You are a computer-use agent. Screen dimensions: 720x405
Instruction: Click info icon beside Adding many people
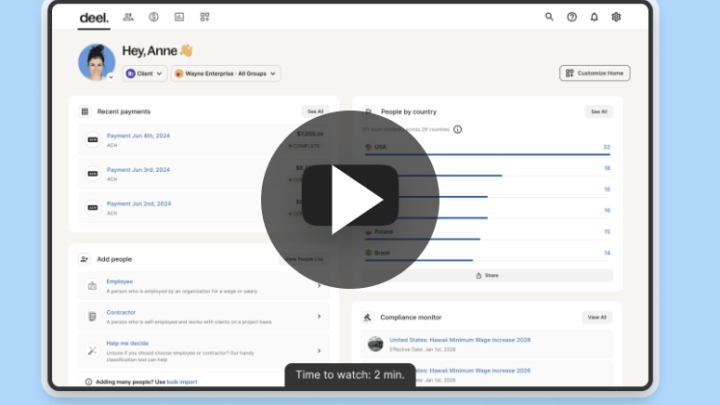89,382
